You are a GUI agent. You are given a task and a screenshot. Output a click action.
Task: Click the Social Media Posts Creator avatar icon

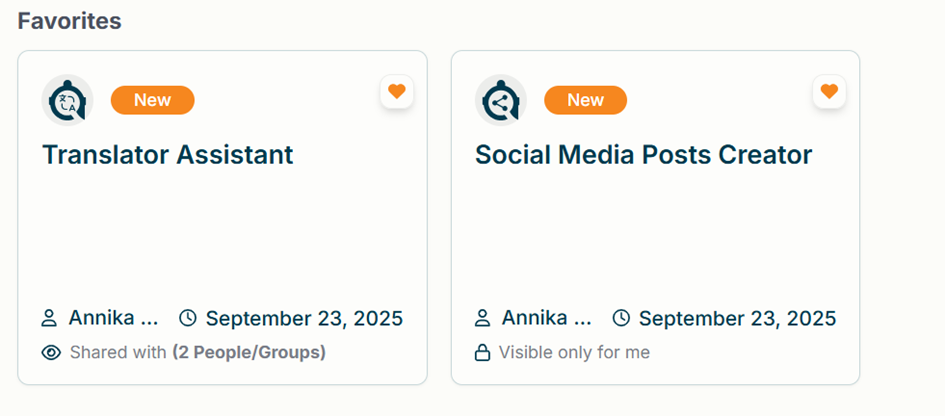click(500, 100)
